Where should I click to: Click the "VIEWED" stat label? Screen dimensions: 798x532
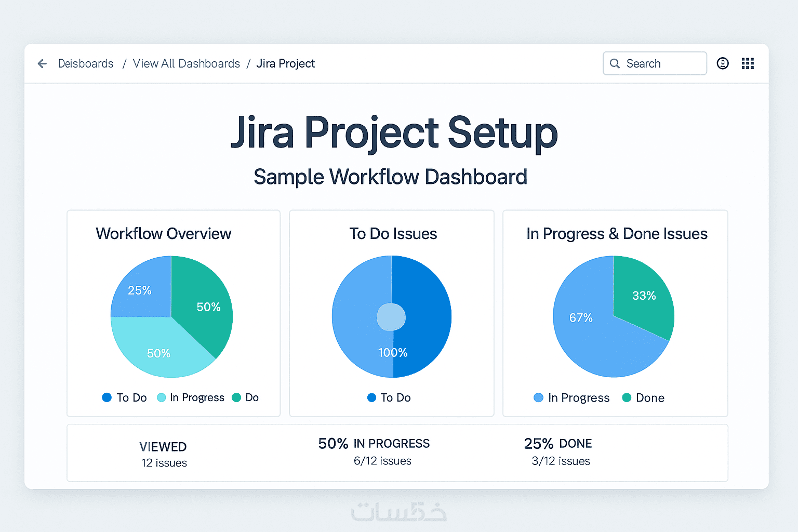(x=163, y=447)
